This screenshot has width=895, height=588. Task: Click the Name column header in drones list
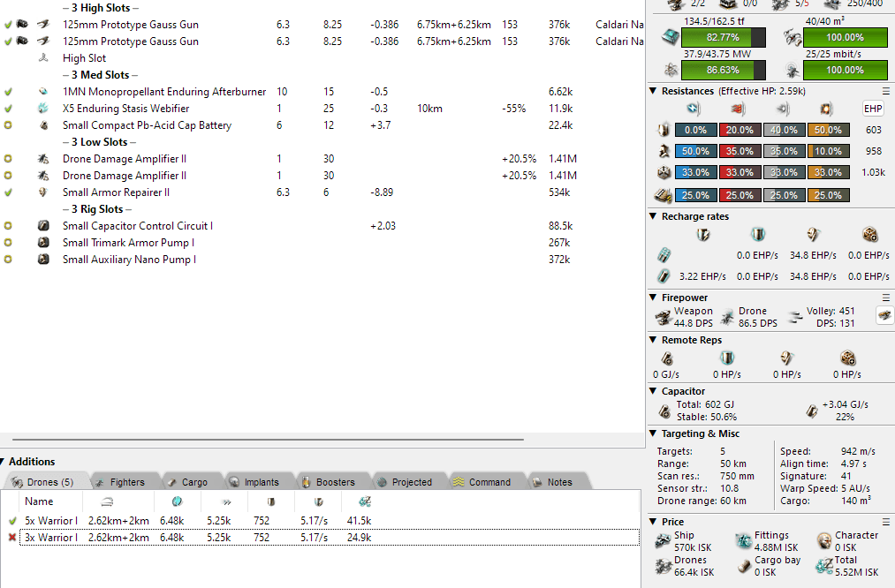[39, 501]
